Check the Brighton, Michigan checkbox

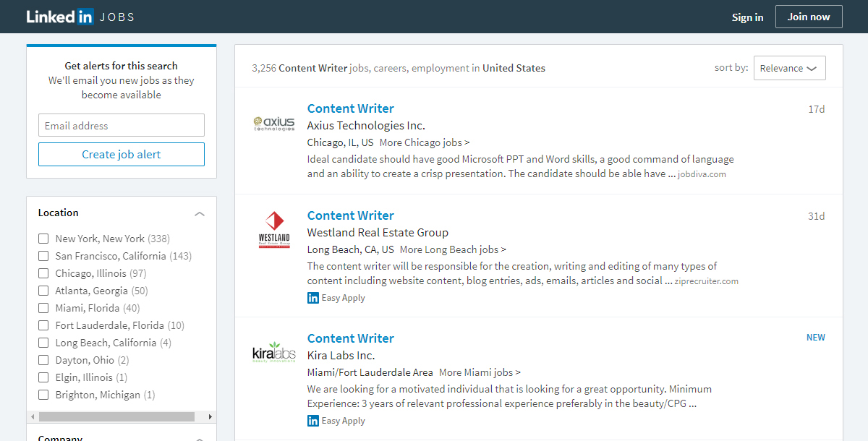pyautogui.click(x=43, y=395)
